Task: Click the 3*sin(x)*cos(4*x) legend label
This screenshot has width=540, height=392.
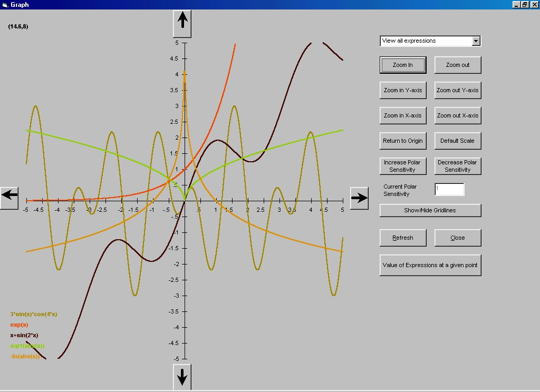Action: tap(34, 314)
